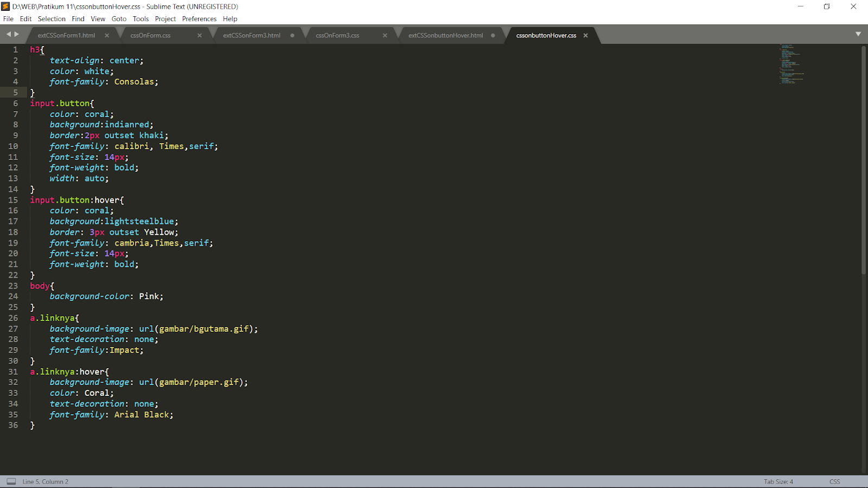Click the vertical scrollbar thumb
Screen dimensions: 868x488
pyautogui.click(x=863, y=160)
